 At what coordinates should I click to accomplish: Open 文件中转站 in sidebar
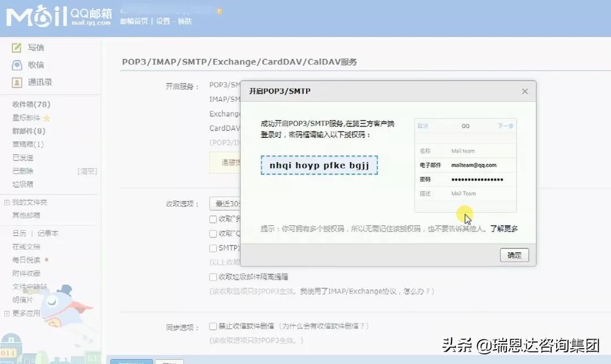(x=29, y=287)
